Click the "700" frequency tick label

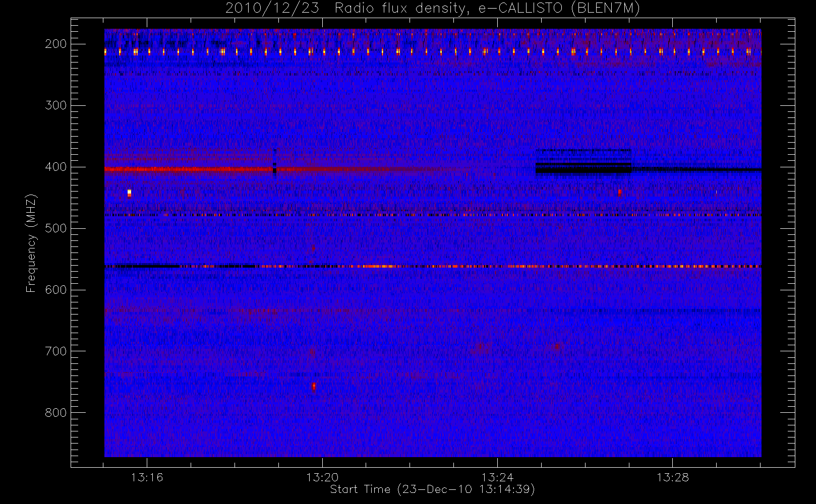click(56, 351)
